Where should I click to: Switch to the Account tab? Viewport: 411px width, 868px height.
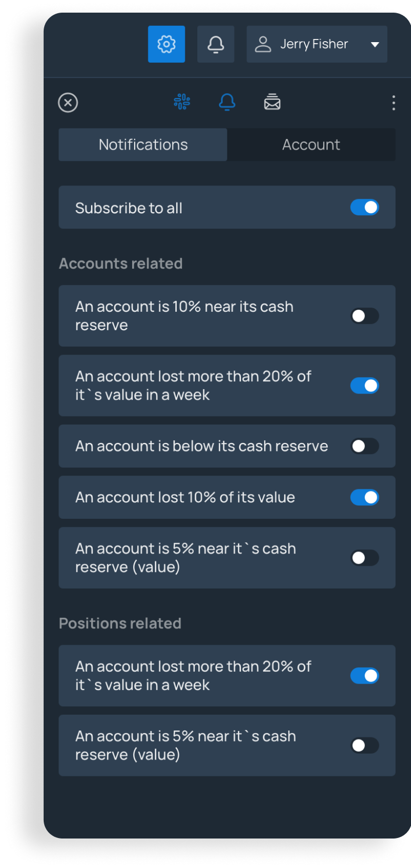(311, 145)
